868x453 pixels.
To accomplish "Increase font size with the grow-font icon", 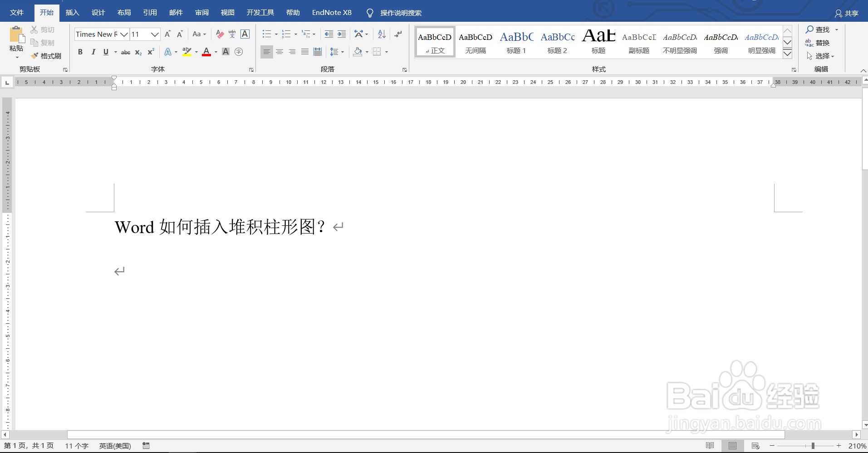I will 167,34.
